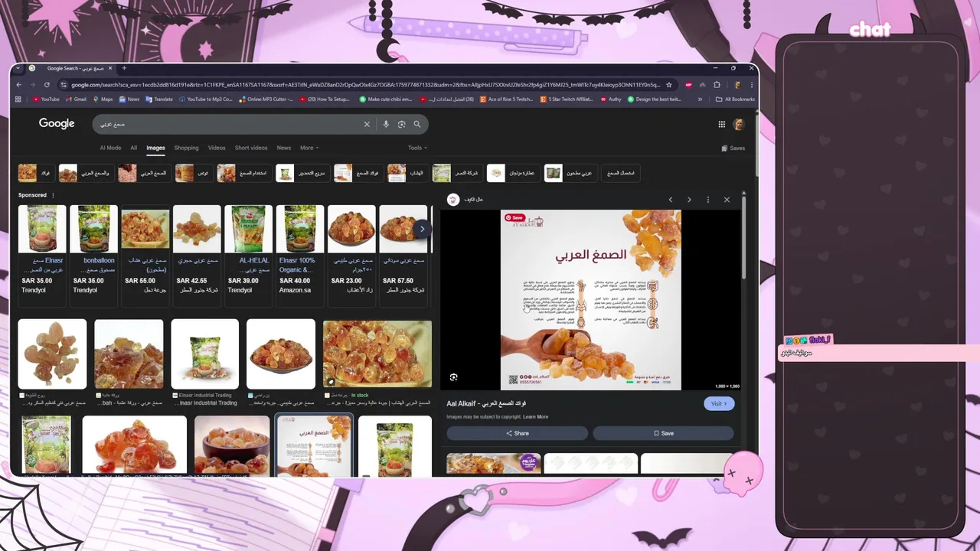Click the browser address bar
The image size is (980, 551).
coord(365,85)
